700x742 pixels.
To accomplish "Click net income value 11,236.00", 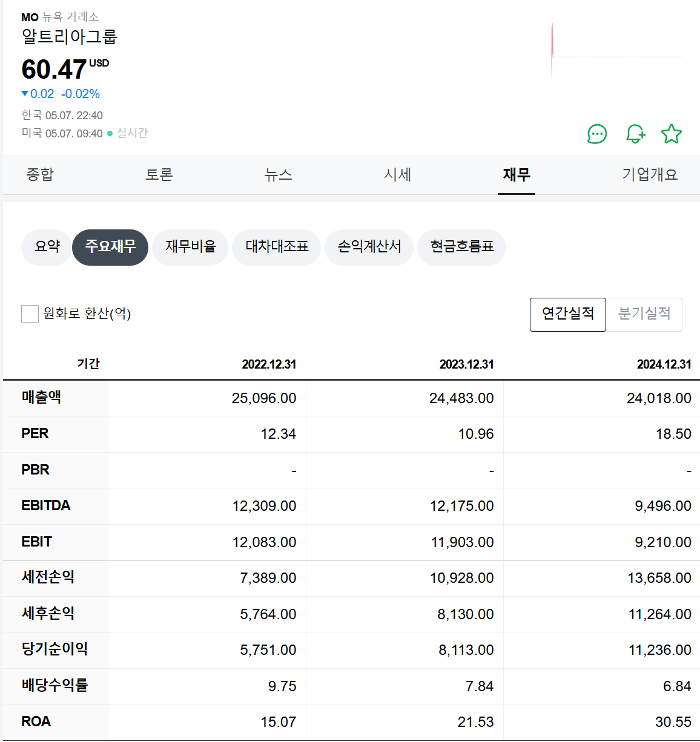I will [x=660, y=650].
